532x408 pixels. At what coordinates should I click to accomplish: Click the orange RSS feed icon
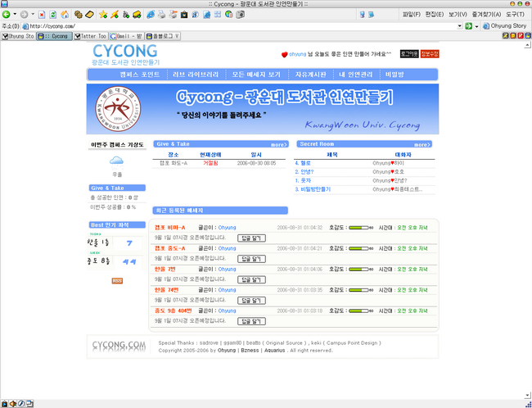(117, 281)
